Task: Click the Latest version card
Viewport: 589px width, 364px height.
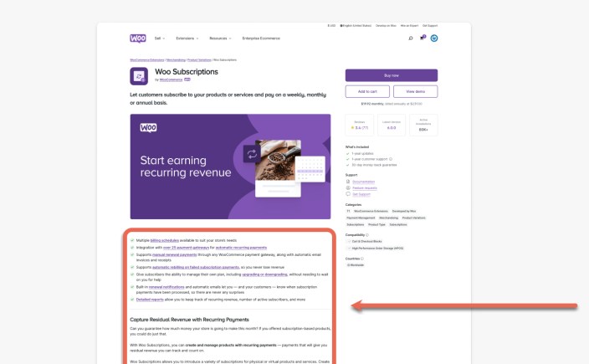Action: pos(392,125)
